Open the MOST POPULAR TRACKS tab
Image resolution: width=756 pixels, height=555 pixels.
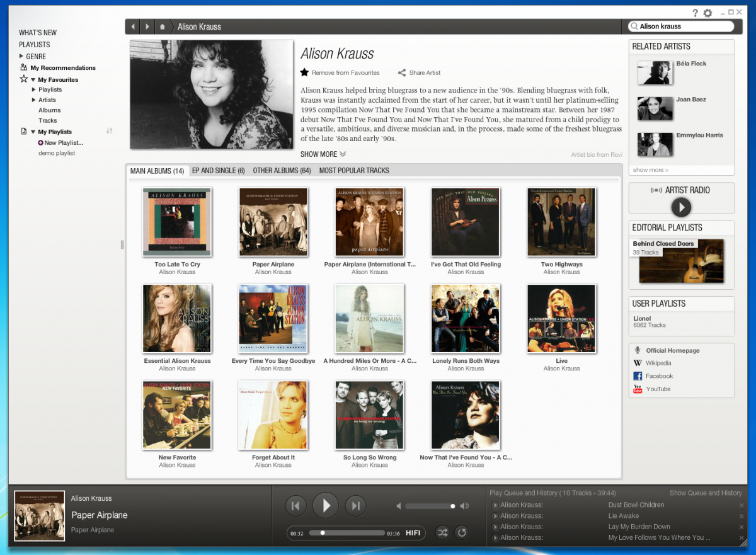pyautogui.click(x=354, y=171)
